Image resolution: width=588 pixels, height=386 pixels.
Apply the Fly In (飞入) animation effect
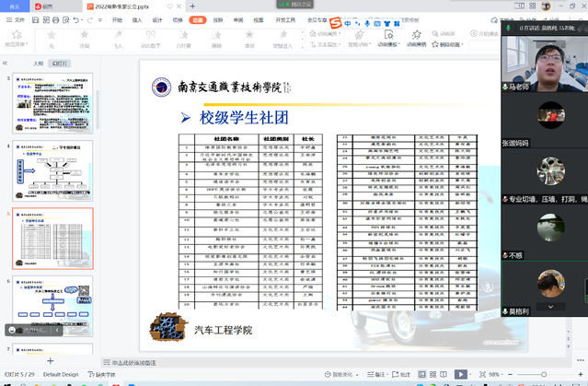118,35
